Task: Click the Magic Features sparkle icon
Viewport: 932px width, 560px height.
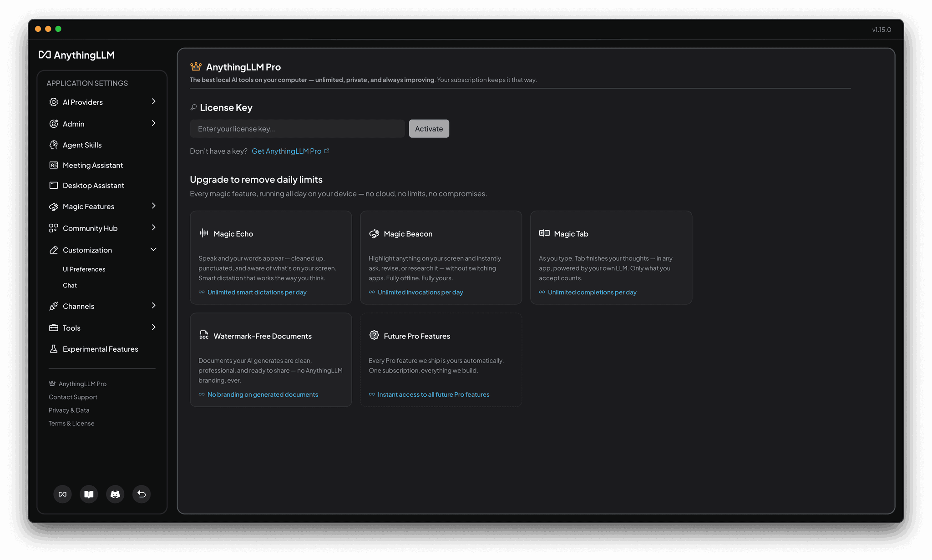Action: [x=54, y=207]
